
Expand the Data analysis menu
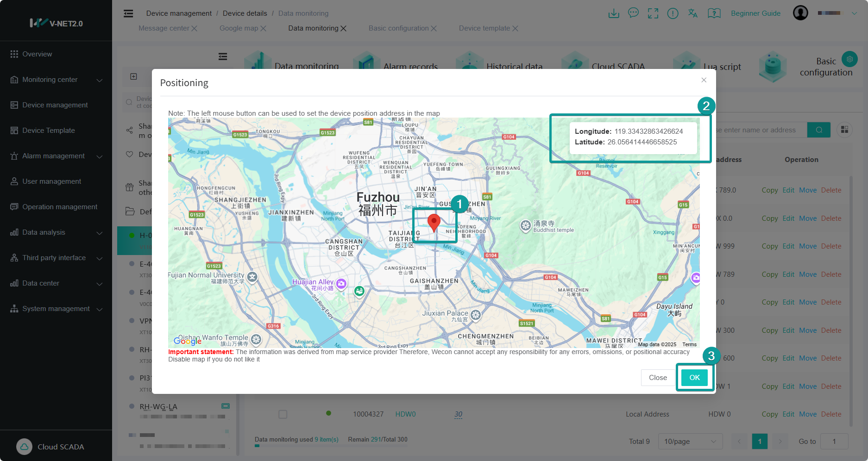pos(56,232)
